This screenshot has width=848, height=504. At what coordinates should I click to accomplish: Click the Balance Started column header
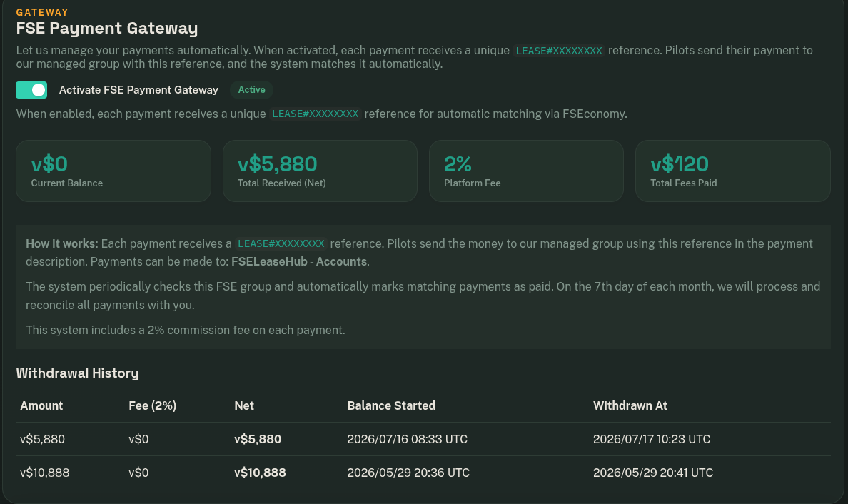coord(391,405)
